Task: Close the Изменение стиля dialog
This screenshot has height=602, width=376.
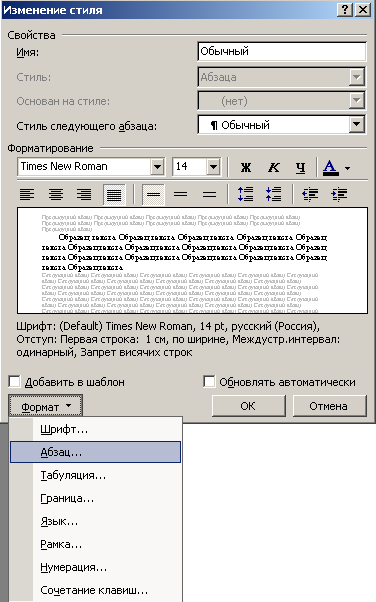Action: 363,10
